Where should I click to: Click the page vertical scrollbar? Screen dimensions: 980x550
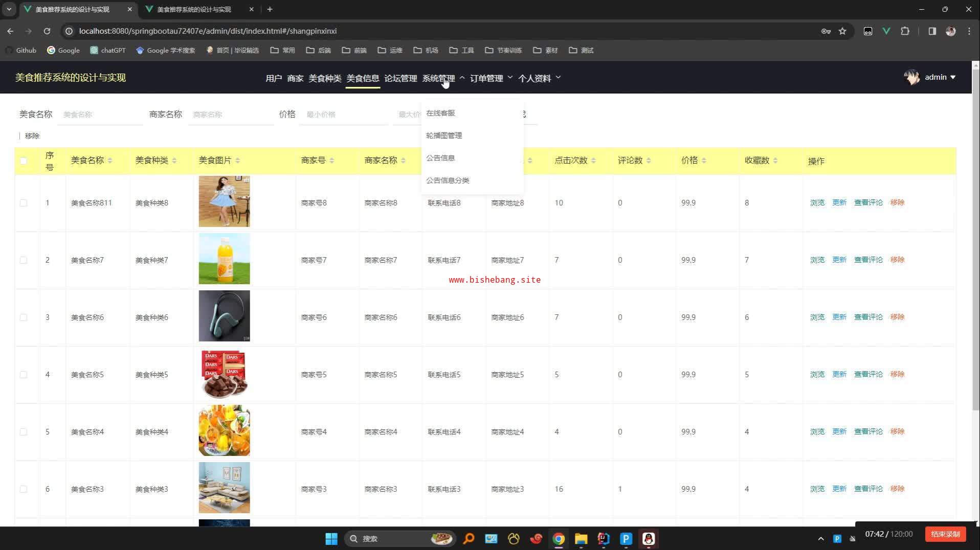pyautogui.click(x=975, y=256)
